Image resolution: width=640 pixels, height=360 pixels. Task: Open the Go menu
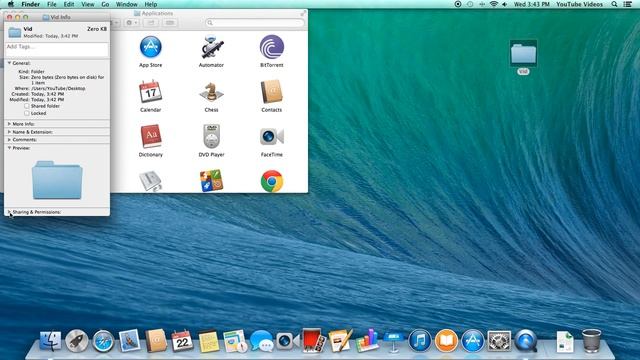click(105, 4)
